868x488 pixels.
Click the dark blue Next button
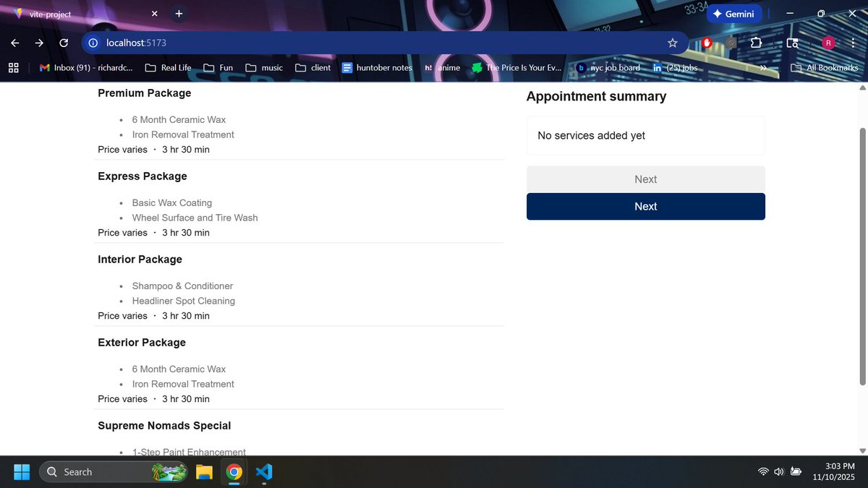[x=646, y=206]
